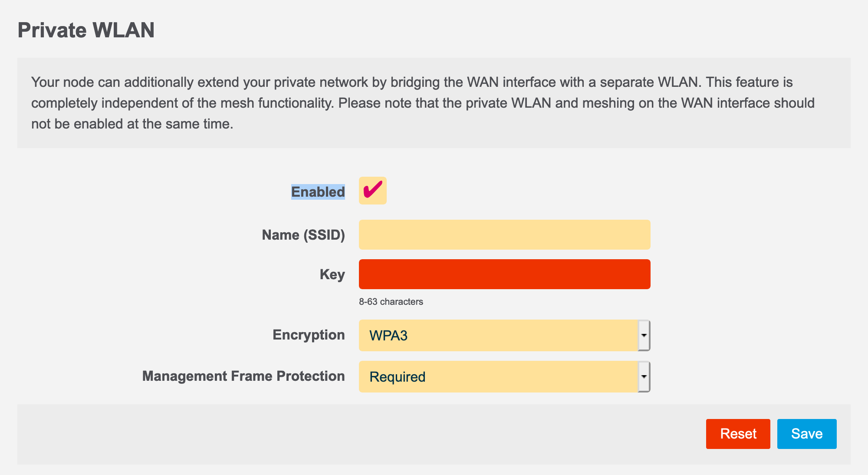This screenshot has height=475, width=868.
Task: Click the Key field label
Action: (x=332, y=274)
